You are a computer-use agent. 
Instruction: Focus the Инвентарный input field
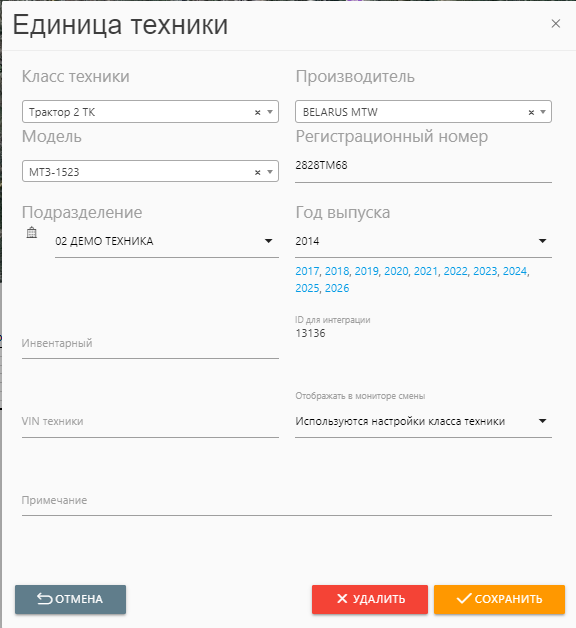click(150, 343)
